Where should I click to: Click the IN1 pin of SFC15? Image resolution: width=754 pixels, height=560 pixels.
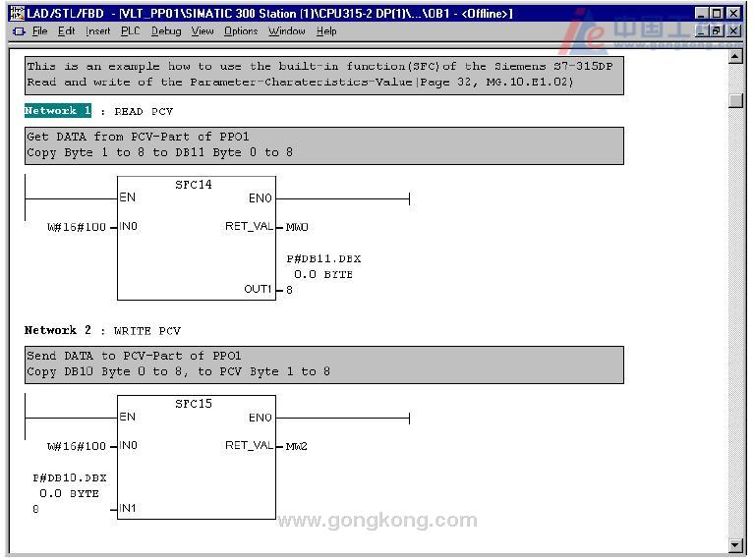click(x=128, y=508)
